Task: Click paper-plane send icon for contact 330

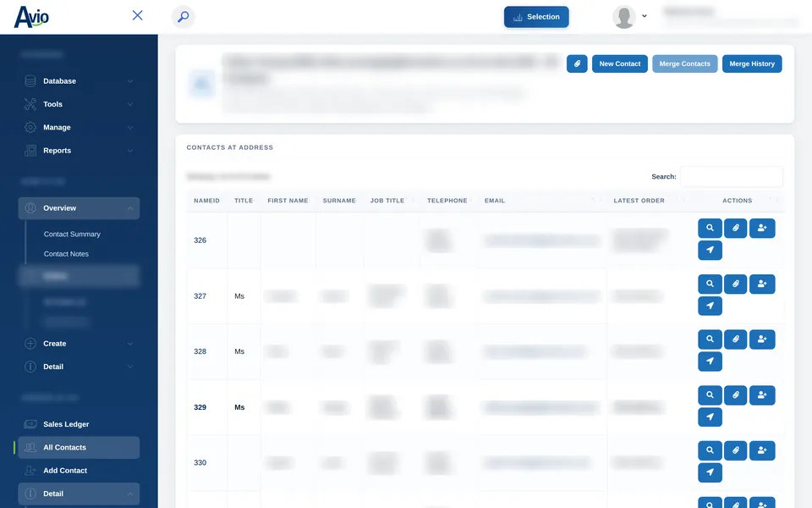Action: [x=710, y=472]
